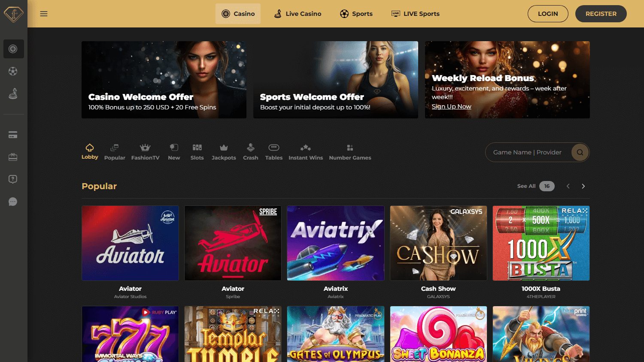Select the Casino tab in top navigation

coord(238,13)
